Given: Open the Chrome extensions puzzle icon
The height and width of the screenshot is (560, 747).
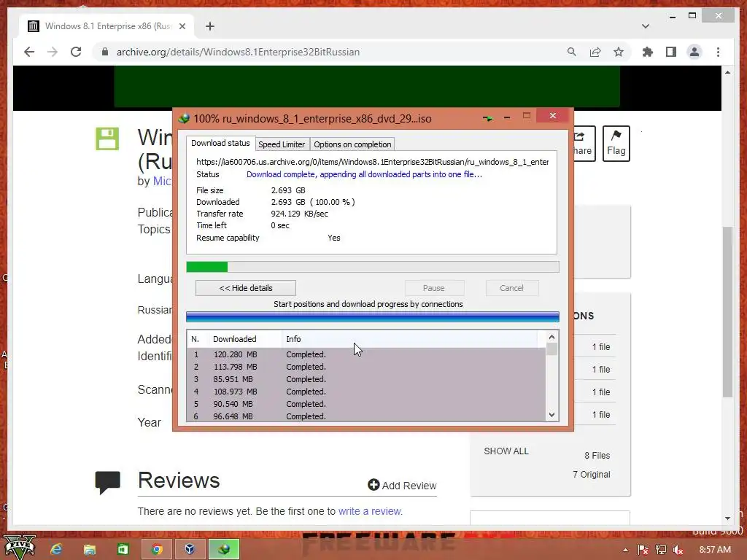Looking at the screenshot, I should (x=648, y=52).
